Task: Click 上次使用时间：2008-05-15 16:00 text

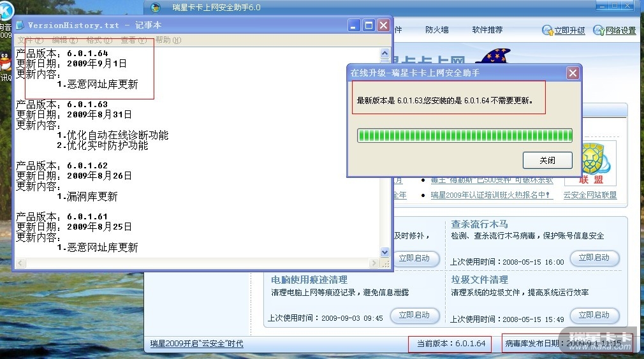Action: tap(507, 261)
